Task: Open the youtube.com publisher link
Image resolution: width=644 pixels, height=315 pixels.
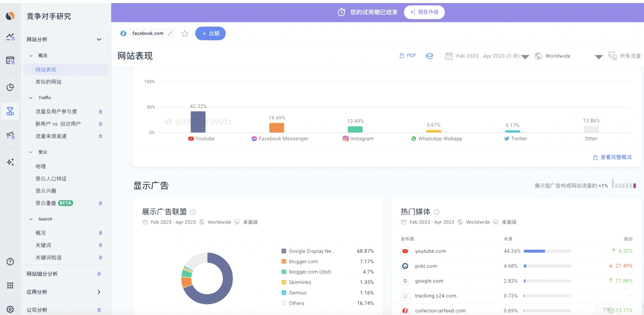Action: pos(430,251)
